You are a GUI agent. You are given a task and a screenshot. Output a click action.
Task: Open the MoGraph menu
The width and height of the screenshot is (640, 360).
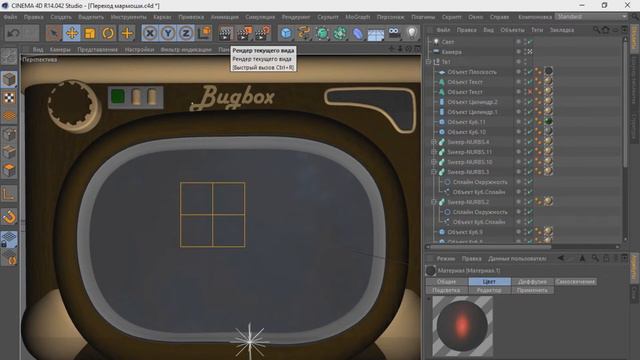[358, 17]
